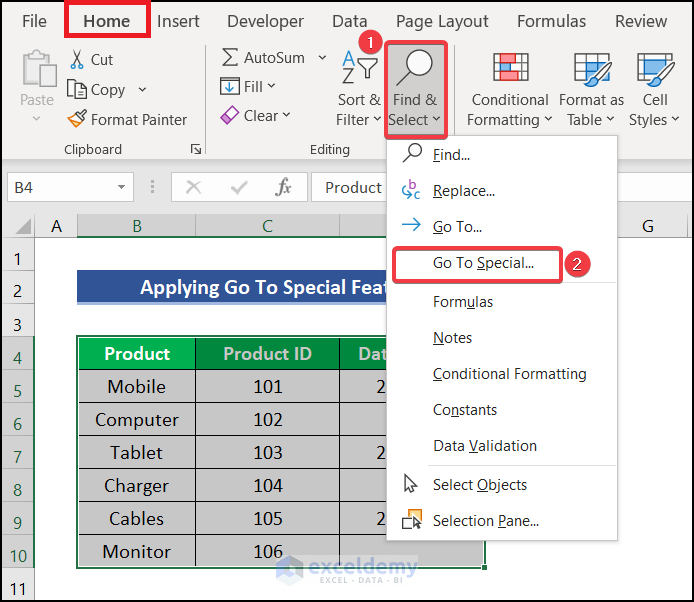
Task: Switch to the Insert ribbon tab
Action: click(178, 21)
